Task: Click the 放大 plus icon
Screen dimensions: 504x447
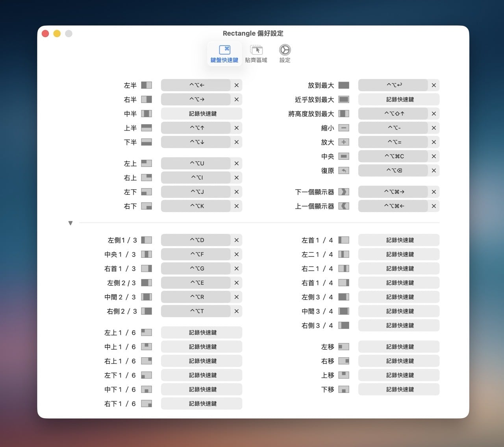Action: click(x=344, y=142)
